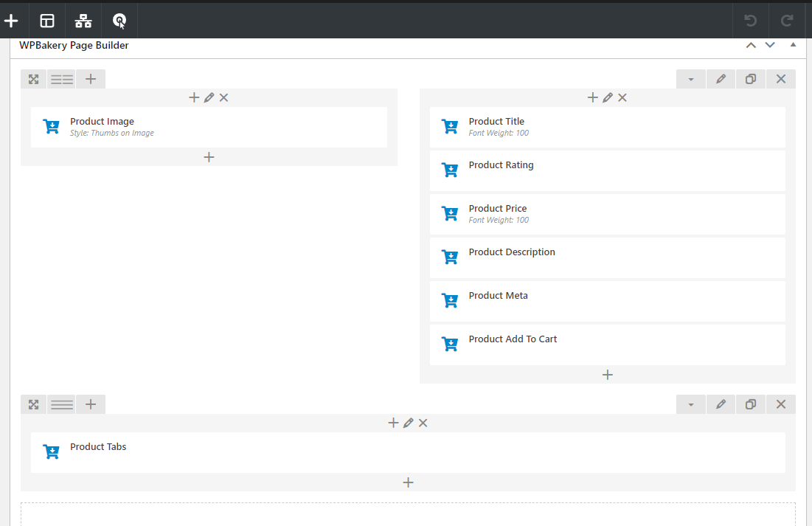Move the WPBakery Page Builder panel up
This screenshot has width=812, height=526.
coord(751,45)
